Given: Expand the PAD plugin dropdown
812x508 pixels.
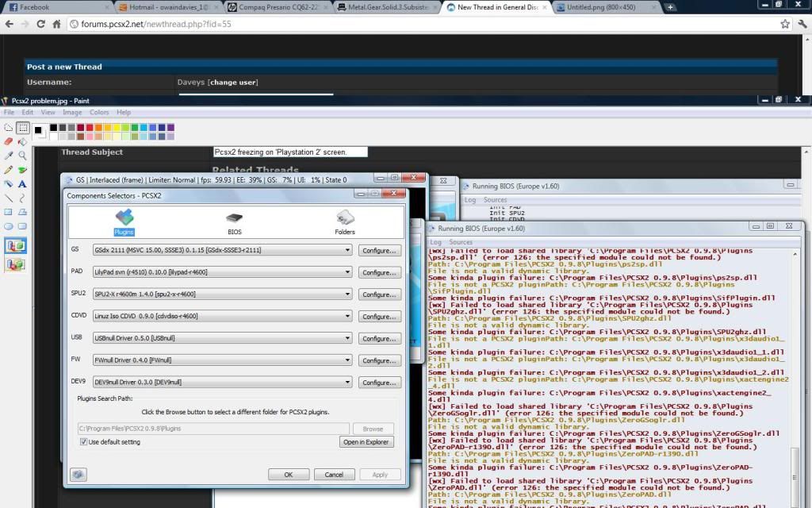Looking at the screenshot, I should click(x=347, y=272).
